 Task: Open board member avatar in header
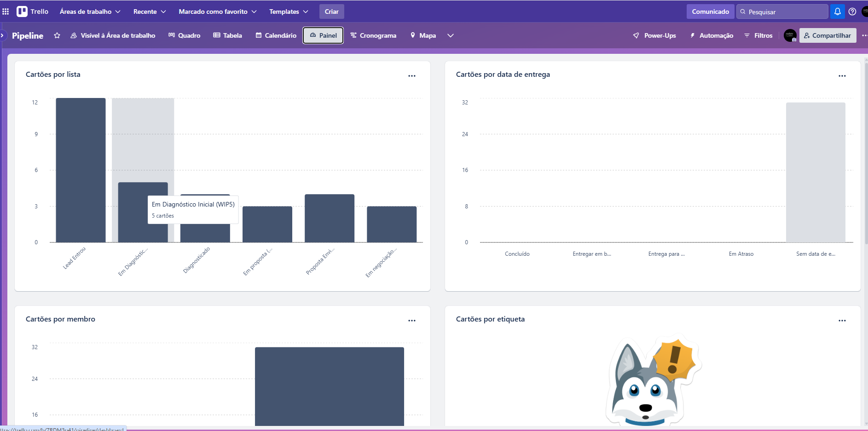pos(790,35)
